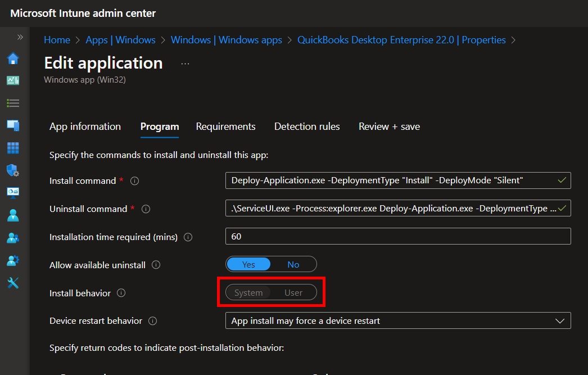The height and width of the screenshot is (375, 588).
Task: Select the Home icon in the sidebar
Action: click(x=13, y=57)
